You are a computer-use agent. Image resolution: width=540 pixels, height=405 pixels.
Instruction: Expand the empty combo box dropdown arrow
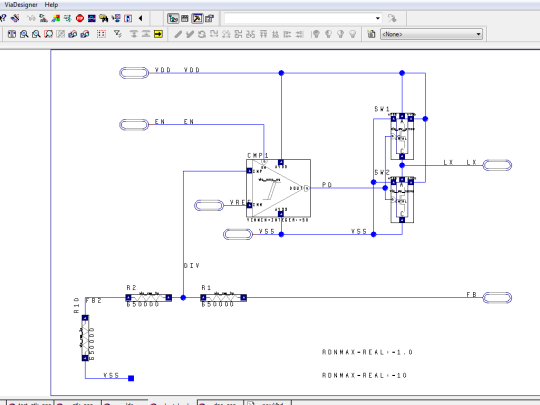(x=378, y=18)
